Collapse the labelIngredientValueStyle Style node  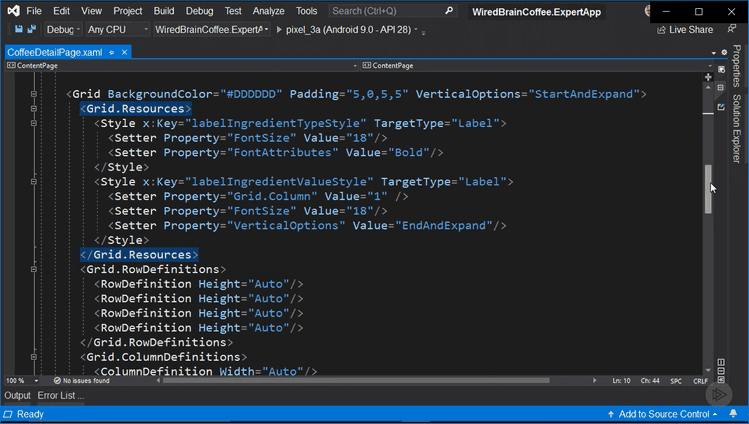(x=33, y=182)
